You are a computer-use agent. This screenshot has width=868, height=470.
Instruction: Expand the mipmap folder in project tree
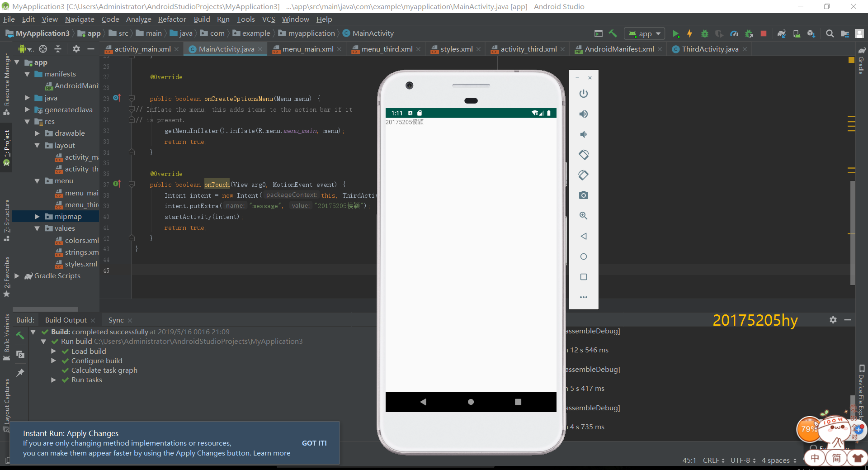click(x=38, y=217)
